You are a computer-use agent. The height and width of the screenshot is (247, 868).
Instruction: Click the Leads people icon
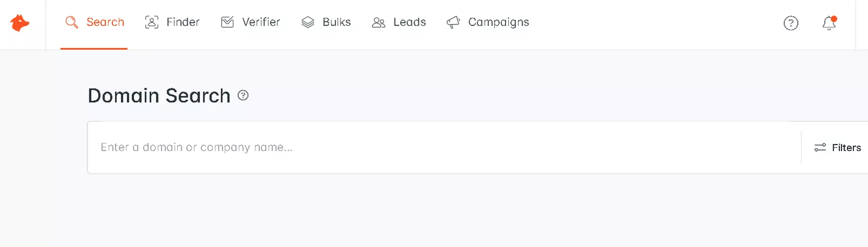(379, 23)
